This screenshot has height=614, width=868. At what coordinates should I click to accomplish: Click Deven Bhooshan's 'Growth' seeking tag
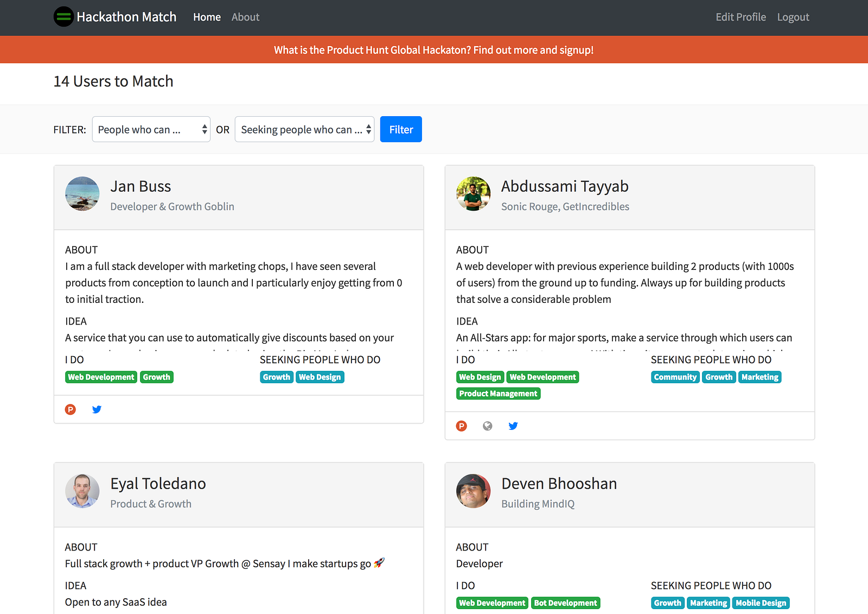point(668,603)
